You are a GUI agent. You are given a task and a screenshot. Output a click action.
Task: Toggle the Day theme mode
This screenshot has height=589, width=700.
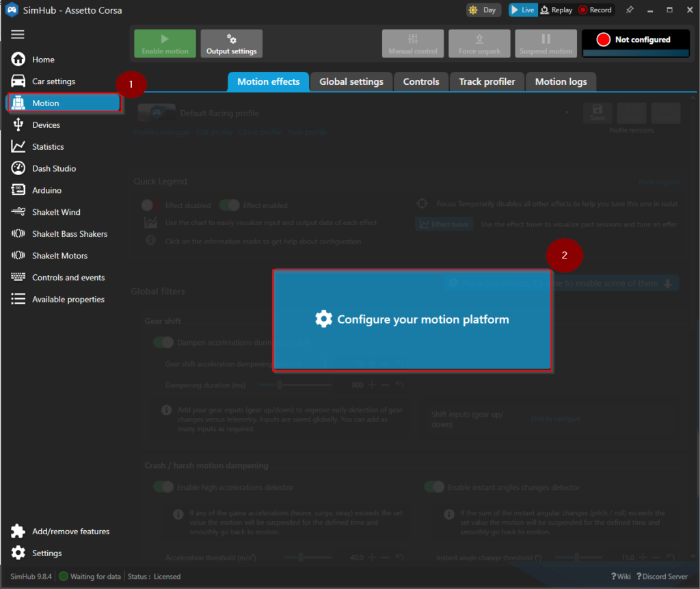pyautogui.click(x=483, y=10)
